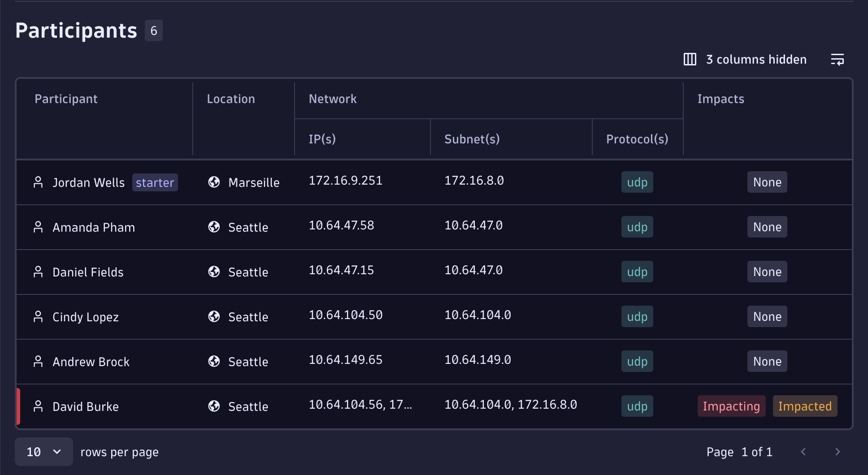
Task: Click globe icon in Andrew Brock row
Action: click(214, 361)
